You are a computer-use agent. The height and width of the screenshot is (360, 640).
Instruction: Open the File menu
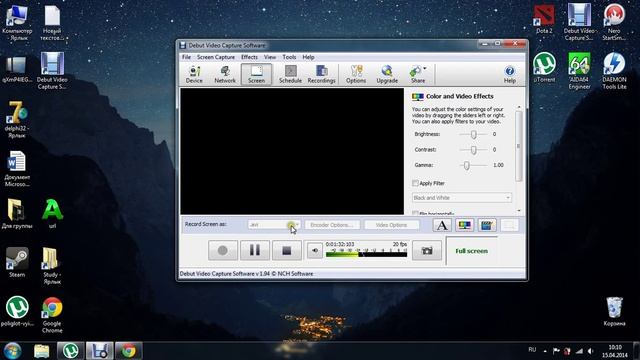(x=186, y=57)
